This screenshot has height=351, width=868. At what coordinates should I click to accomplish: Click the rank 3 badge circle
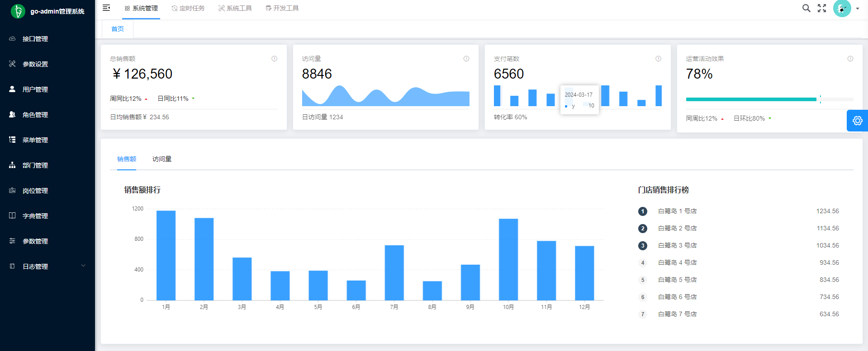(643, 246)
